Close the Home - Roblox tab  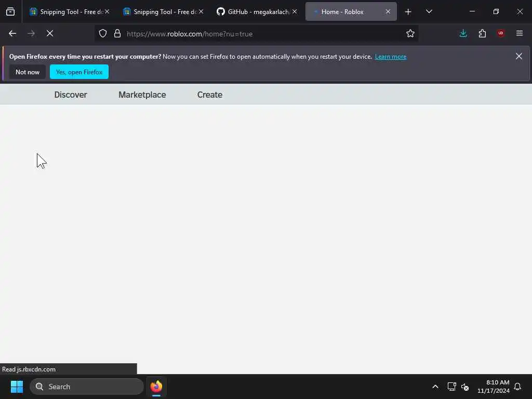tap(388, 11)
